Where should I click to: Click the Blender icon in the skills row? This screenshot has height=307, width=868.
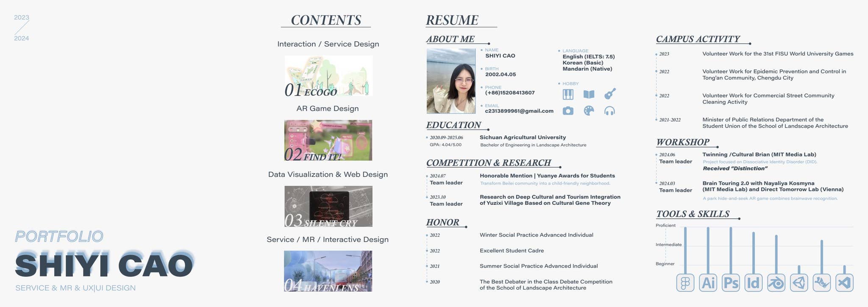point(776,283)
